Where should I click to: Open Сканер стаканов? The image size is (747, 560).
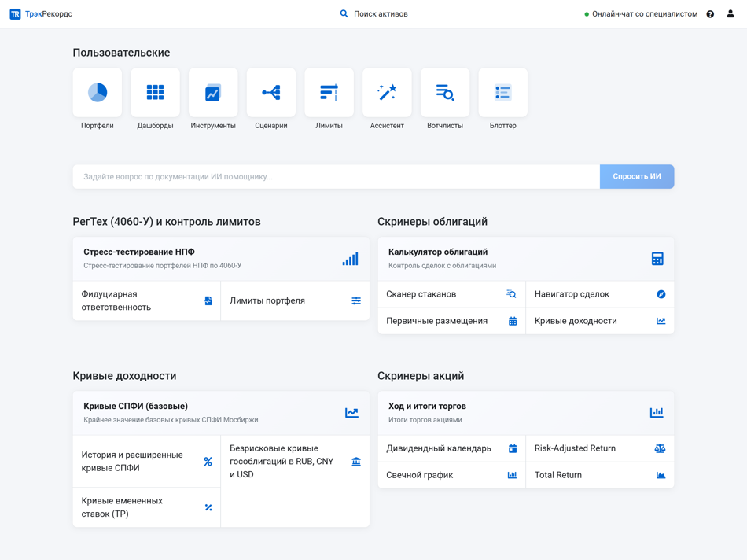[x=451, y=294]
